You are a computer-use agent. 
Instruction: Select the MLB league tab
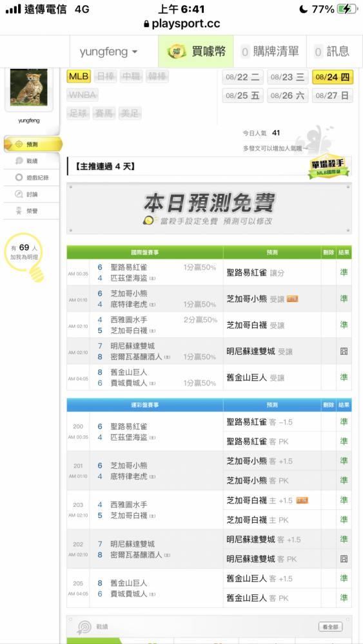79,77
